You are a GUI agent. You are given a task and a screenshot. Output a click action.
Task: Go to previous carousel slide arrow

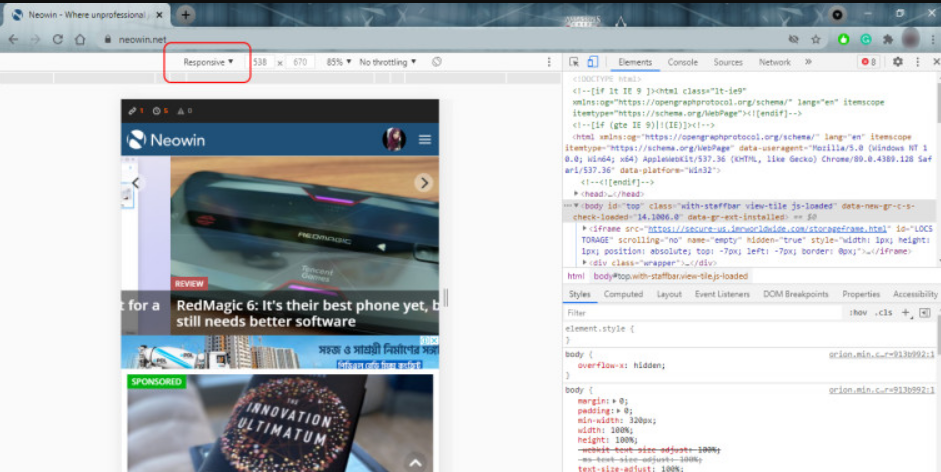pos(136,183)
